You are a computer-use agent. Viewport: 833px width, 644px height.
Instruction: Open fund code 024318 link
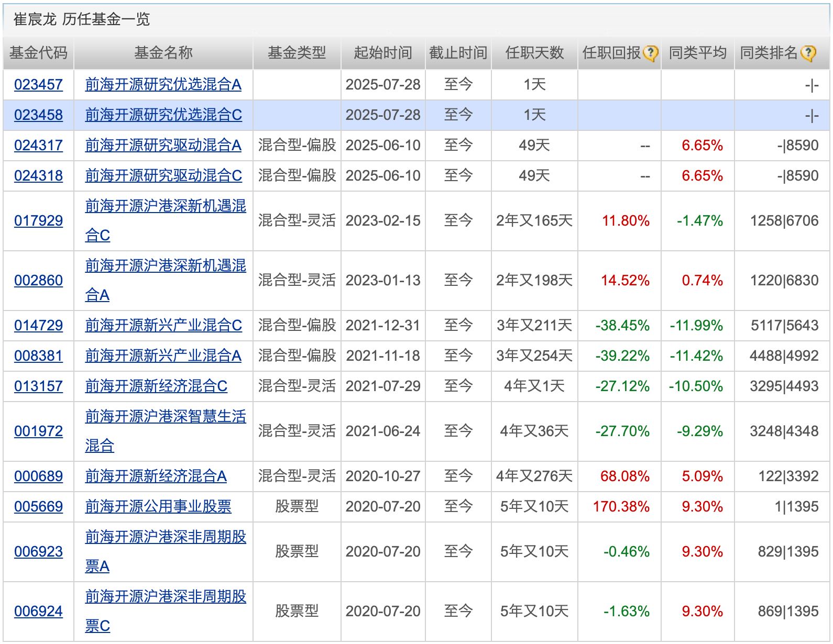[38, 175]
